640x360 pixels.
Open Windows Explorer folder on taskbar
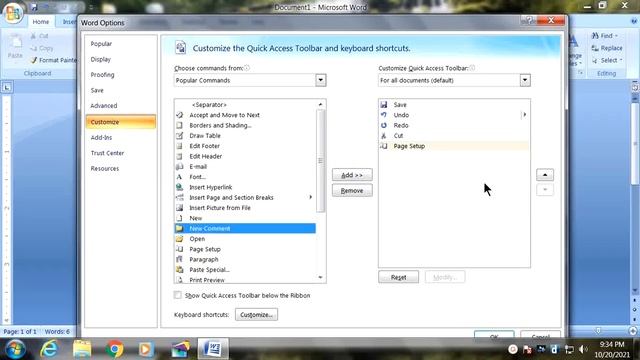tap(82, 349)
